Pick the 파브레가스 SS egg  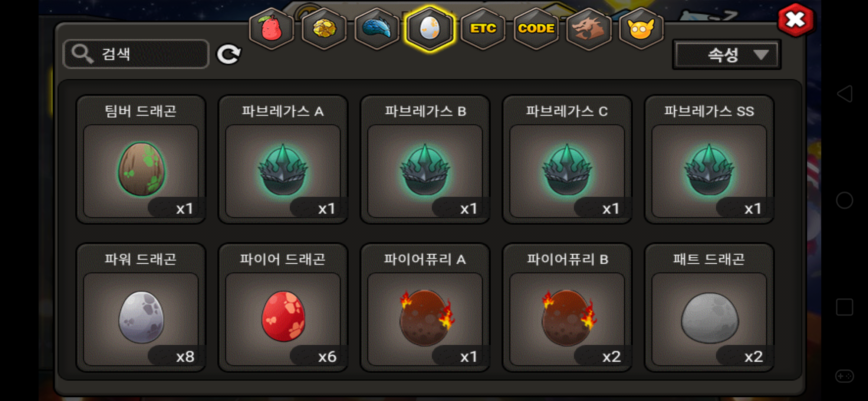coord(709,159)
